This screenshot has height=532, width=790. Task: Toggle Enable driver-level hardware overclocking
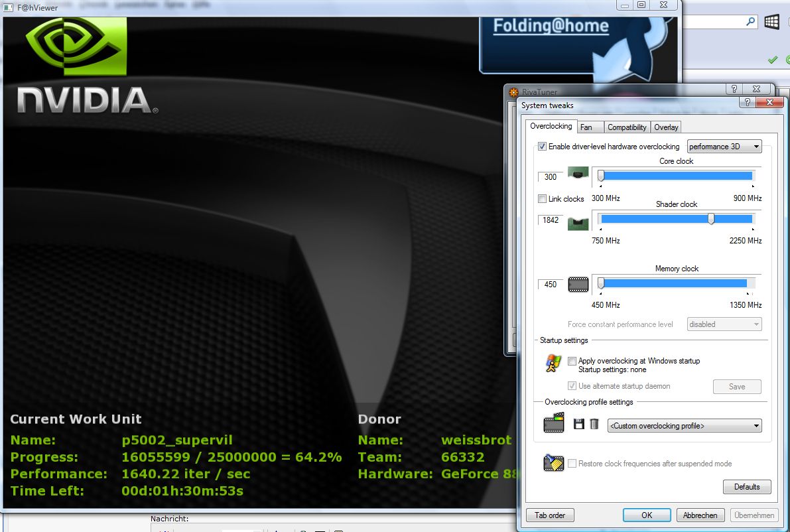pyautogui.click(x=542, y=147)
